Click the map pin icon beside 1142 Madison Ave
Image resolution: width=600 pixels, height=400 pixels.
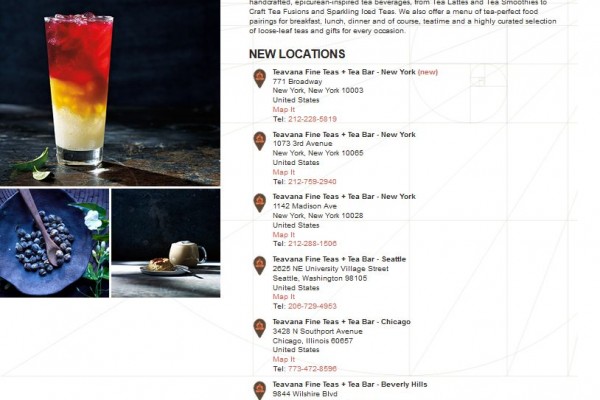pyautogui.click(x=260, y=203)
